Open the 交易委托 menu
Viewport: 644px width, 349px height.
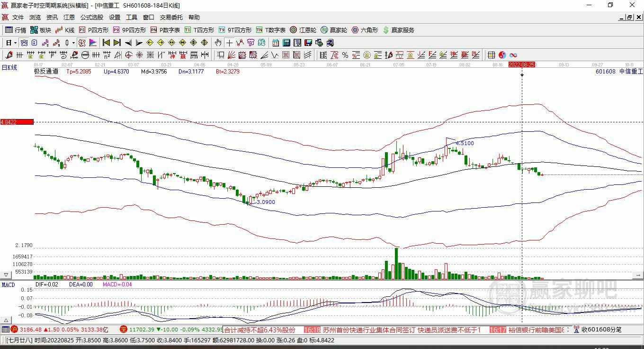point(171,18)
